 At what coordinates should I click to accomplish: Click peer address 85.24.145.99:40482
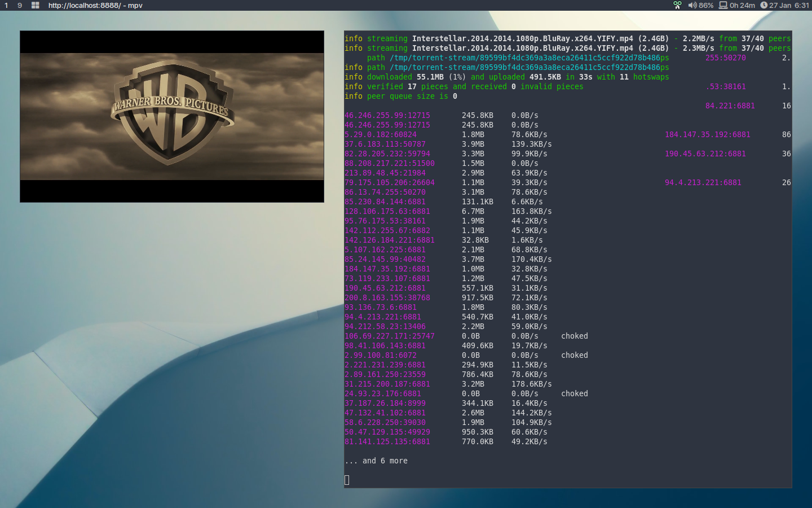tap(385, 259)
